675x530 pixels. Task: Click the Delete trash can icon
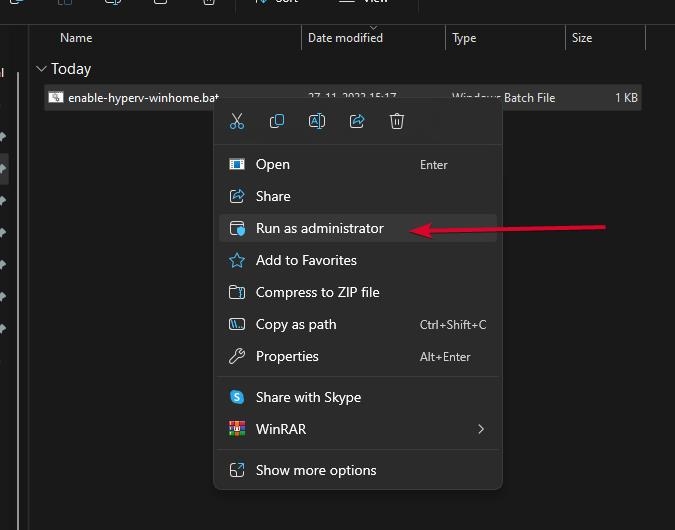coord(397,121)
